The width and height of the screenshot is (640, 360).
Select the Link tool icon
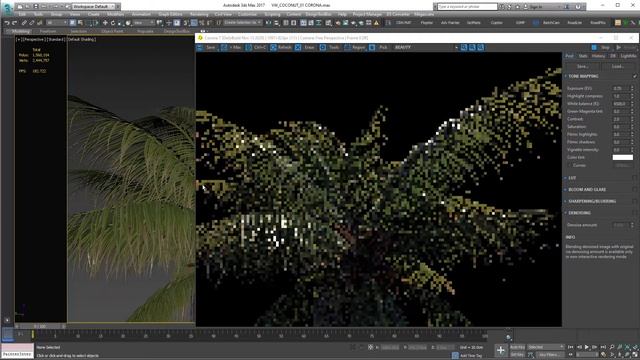tap(24, 23)
